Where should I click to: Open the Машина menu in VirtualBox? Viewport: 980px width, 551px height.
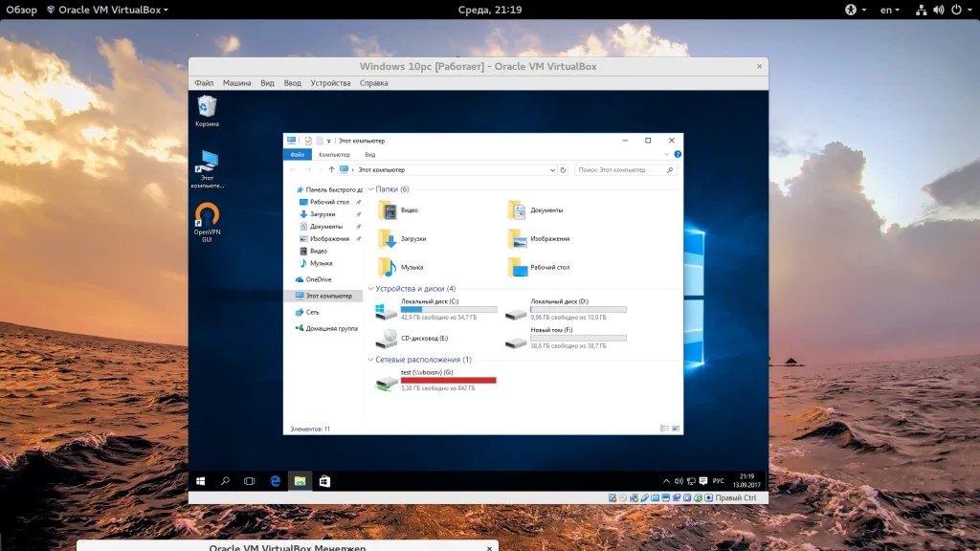point(236,83)
